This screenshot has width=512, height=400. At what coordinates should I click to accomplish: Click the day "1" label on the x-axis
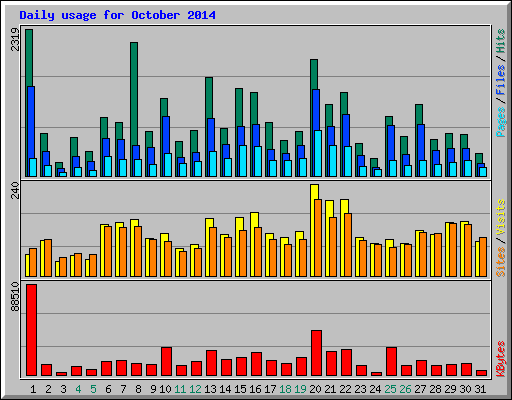pos(33,389)
